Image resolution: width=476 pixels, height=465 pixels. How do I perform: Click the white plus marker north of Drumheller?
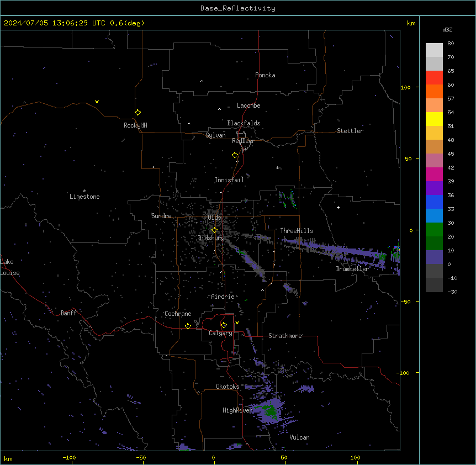point(338,207)
